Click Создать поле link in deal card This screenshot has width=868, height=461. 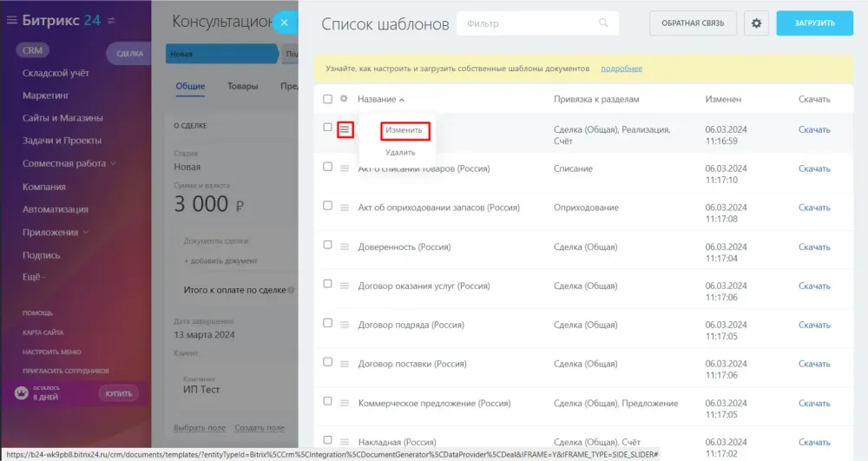click(260, 428)
